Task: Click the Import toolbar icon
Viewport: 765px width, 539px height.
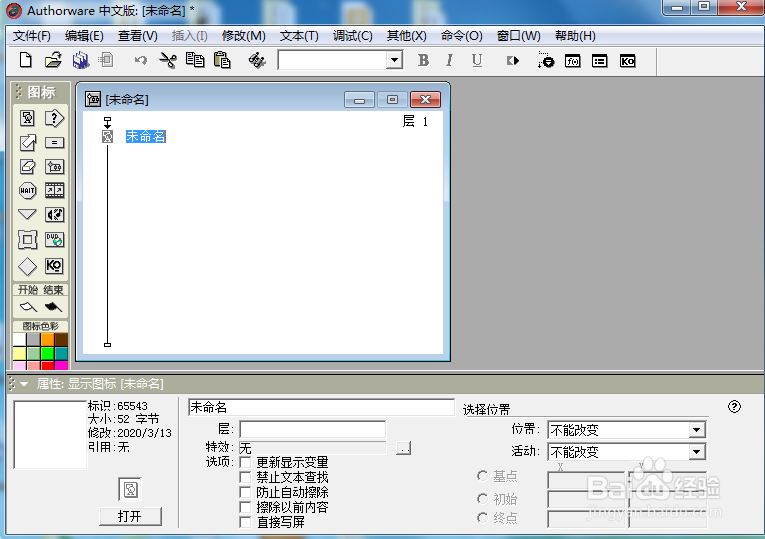Action: click(x=105, y=60)
